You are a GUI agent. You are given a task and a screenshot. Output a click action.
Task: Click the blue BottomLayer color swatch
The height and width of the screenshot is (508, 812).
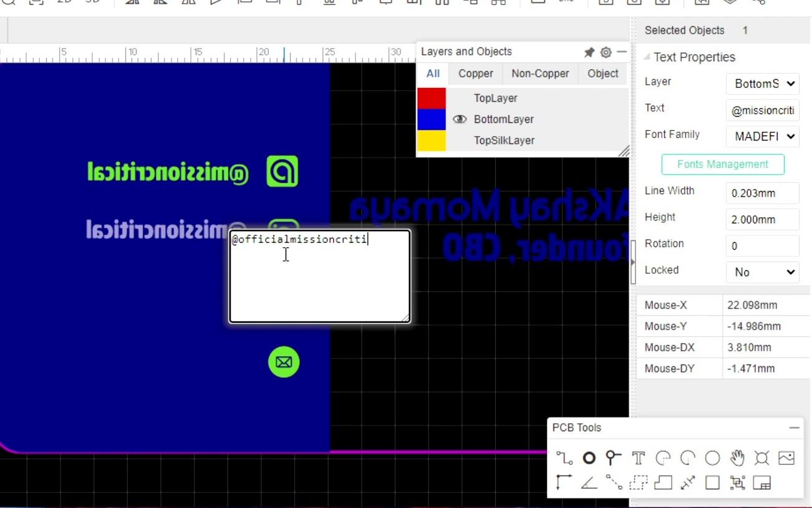click(x=432, y=119)
